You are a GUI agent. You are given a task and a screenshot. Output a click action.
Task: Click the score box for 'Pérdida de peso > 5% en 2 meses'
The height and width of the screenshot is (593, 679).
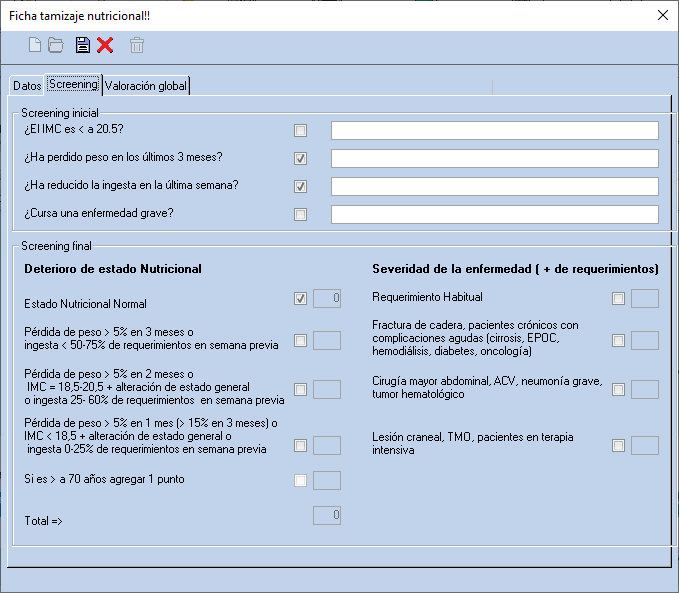327,389
